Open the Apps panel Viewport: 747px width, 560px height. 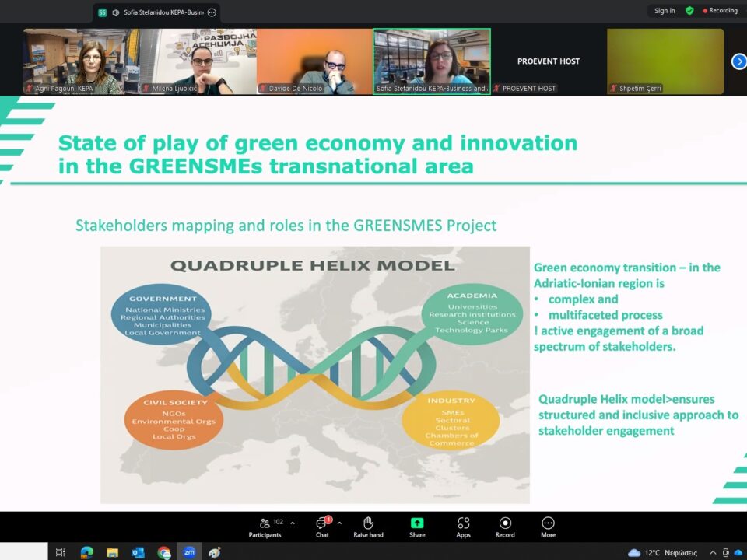pos(463,527)
